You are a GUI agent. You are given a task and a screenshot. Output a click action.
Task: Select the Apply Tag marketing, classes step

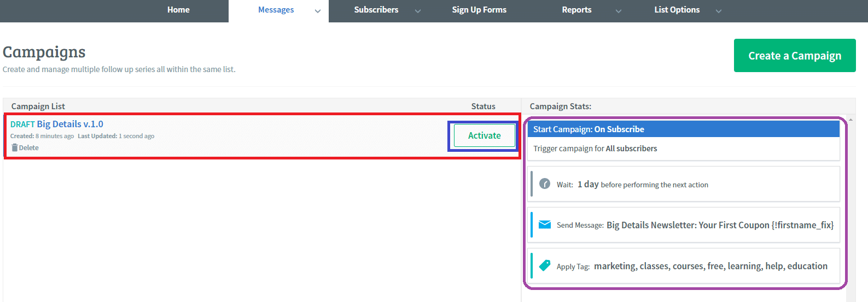click(684, 266)
